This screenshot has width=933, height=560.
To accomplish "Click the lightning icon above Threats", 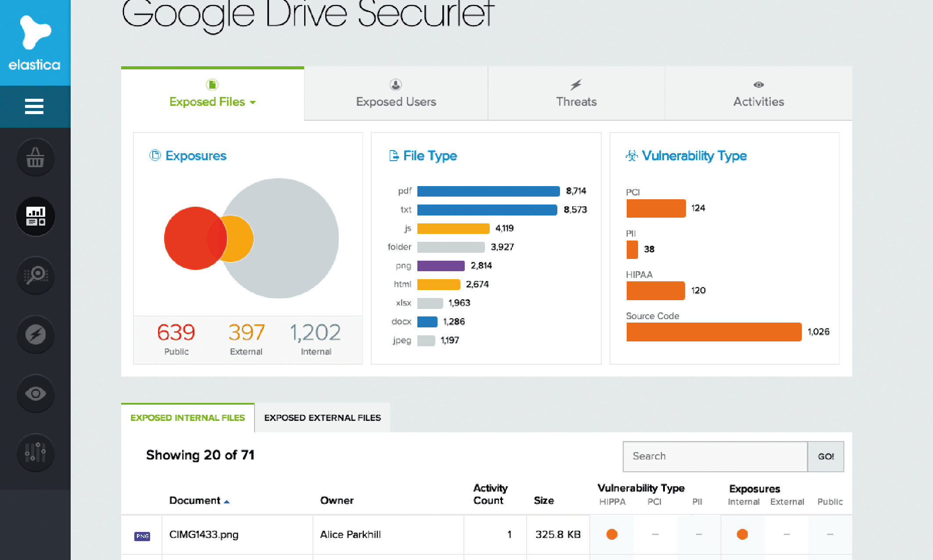I will (x=576, y=84).
